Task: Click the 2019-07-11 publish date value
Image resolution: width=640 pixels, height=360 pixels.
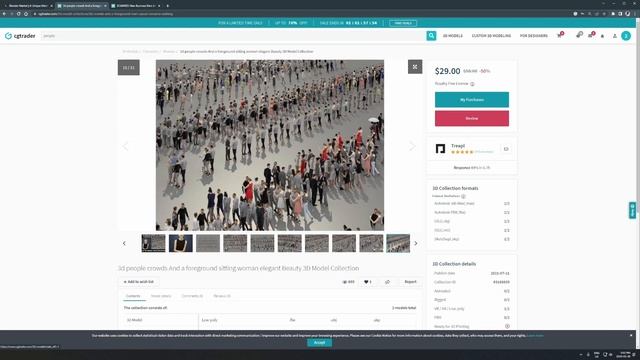Action: coord(500,273)
